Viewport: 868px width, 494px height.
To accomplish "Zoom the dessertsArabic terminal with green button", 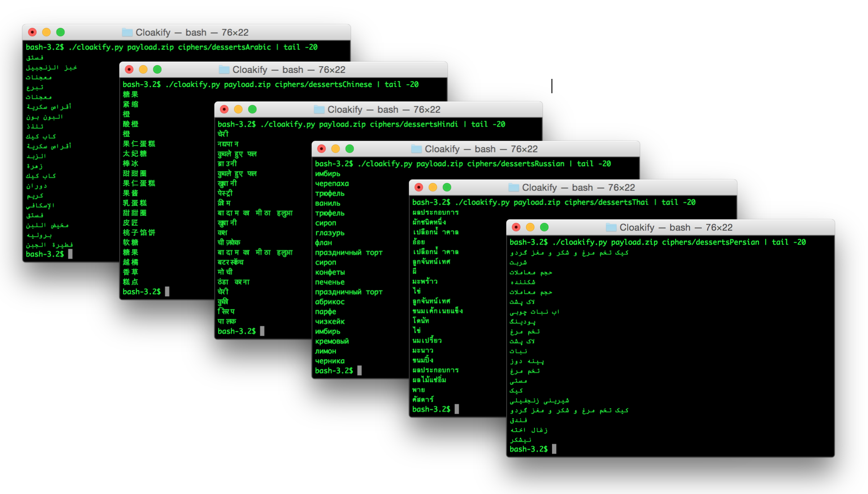I will [61, 32].
